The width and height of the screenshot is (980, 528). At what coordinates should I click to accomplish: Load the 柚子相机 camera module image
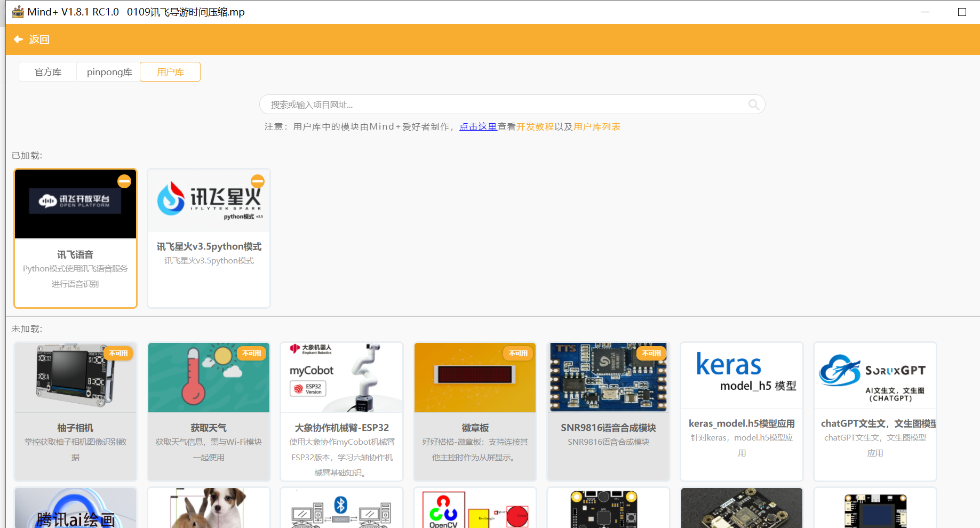click(x=75, y=378)
